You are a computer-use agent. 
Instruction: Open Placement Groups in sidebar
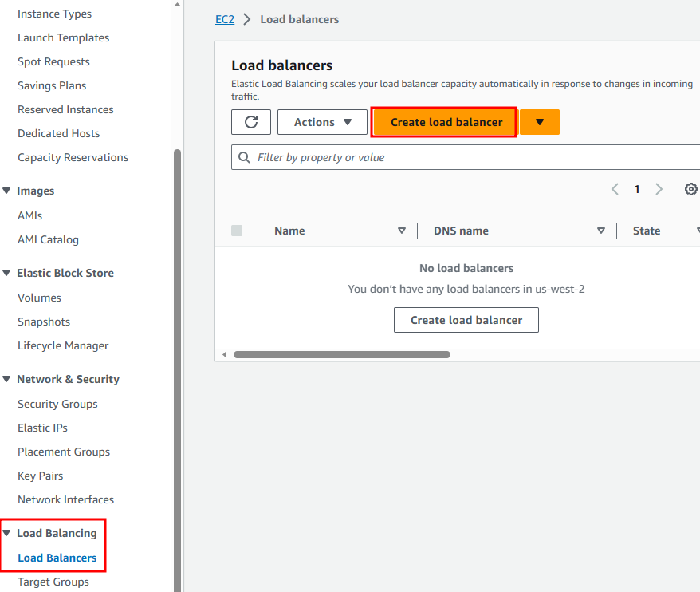tap(64, 452)
